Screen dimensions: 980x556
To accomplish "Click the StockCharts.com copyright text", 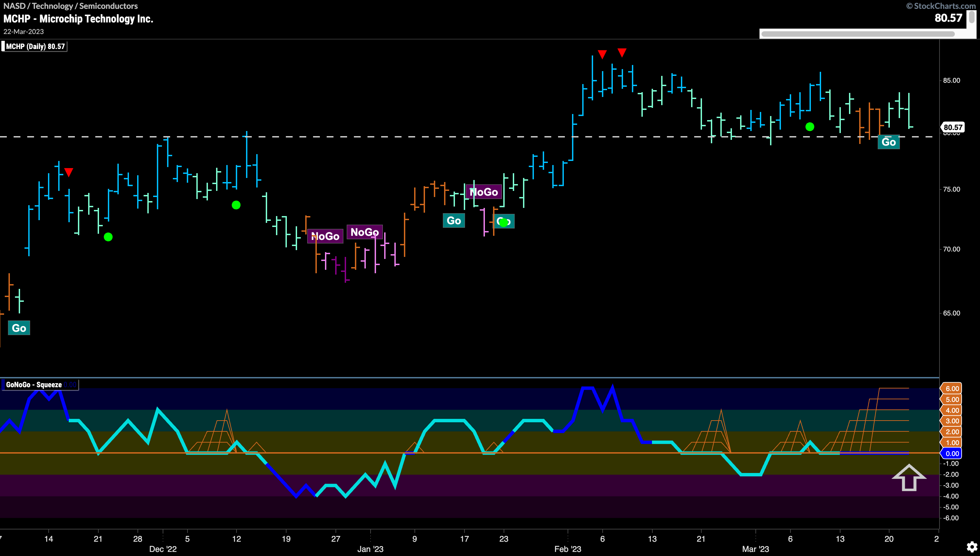I will tap(941, 6).
